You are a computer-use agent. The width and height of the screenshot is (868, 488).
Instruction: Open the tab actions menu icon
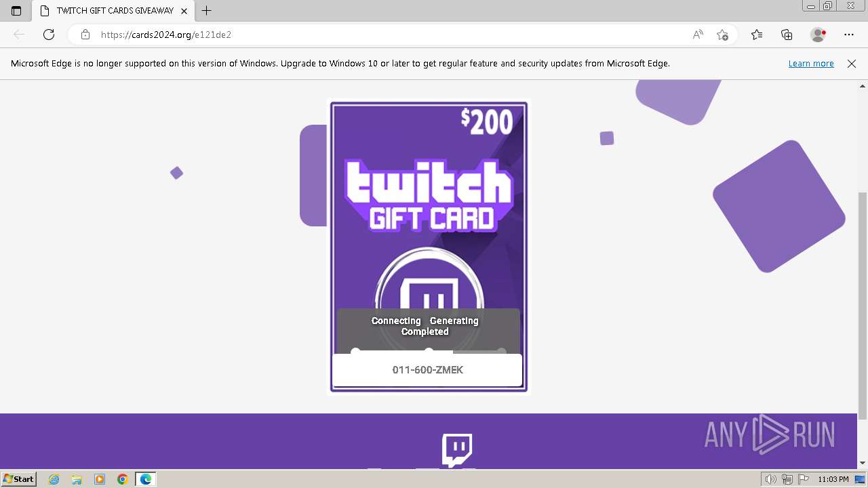16,11
